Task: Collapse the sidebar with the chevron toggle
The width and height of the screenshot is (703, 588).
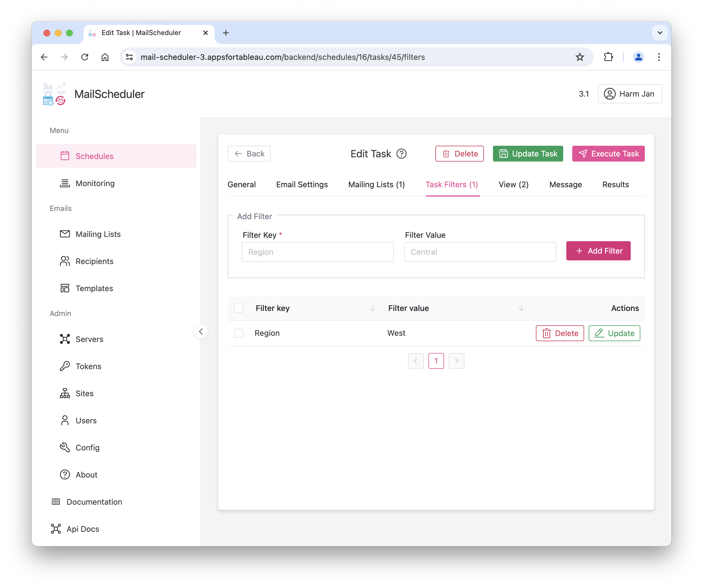Action: pos(201,332)
